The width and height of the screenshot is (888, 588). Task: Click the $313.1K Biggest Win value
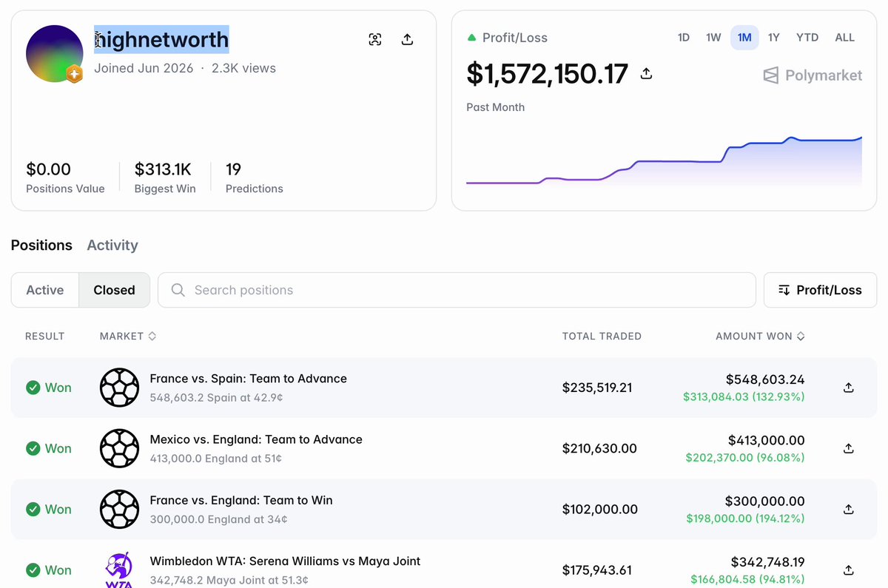click(x=163, y=169)
